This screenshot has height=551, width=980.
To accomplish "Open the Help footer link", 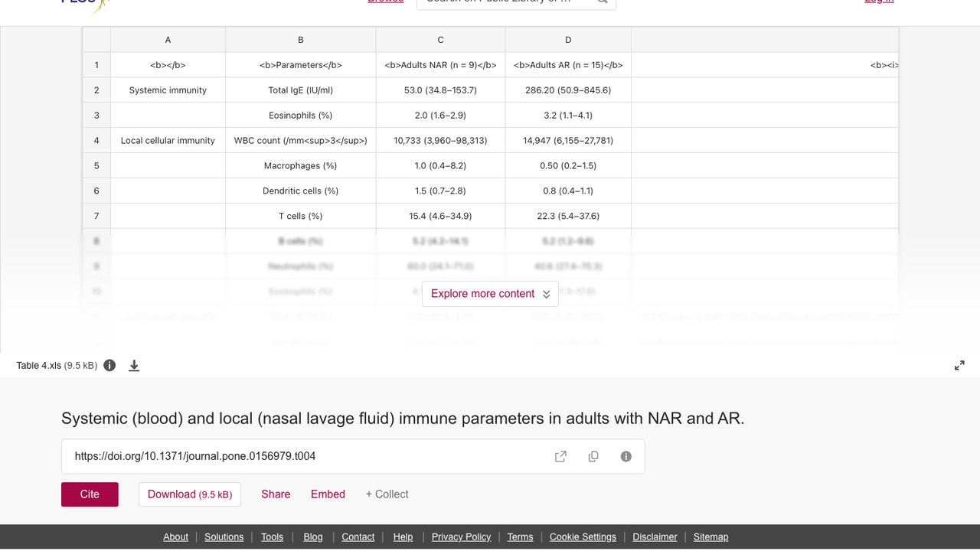I will pyautogui.click(x=403, y=537).
